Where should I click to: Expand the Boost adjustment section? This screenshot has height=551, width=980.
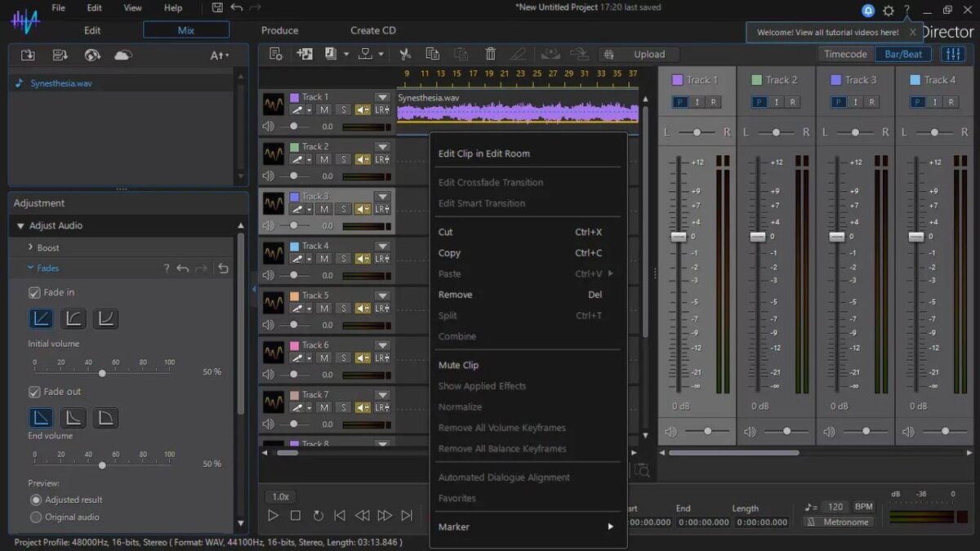pos(47,247)
